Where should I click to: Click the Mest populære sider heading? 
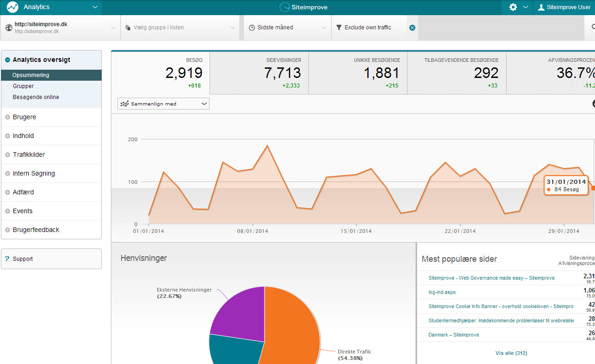coord(459,259)
